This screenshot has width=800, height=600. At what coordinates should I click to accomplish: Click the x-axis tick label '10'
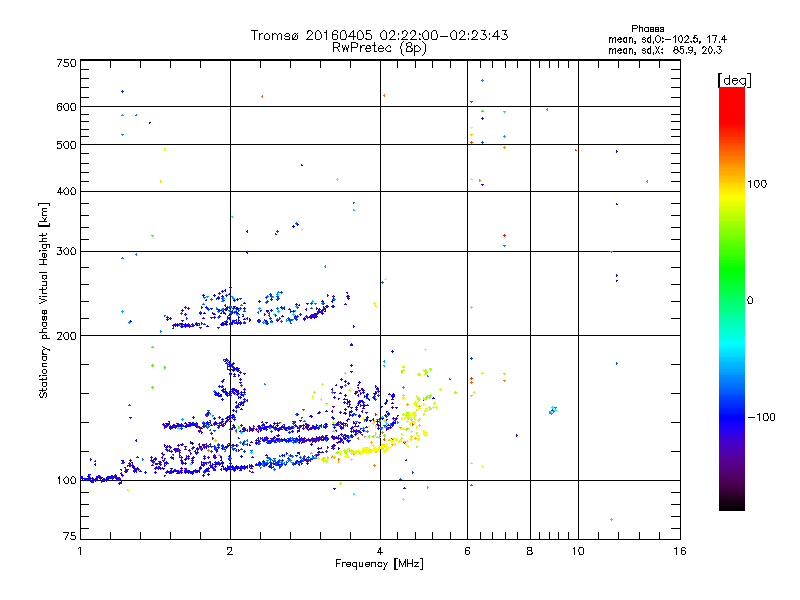pyautogui.click(x=578, y=551)
